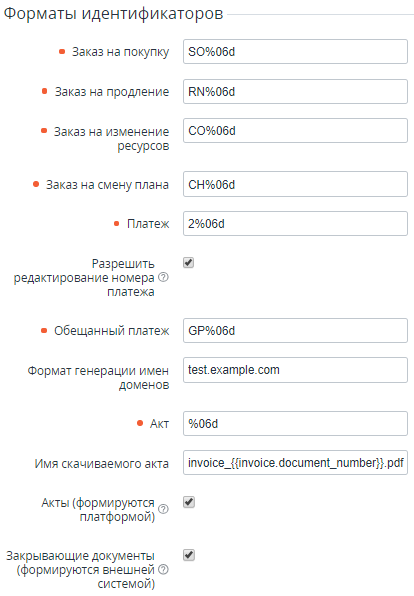Focus the Заказ на покупку field
Image resolution: width=414 pixels, height=596 pixels.
point(295,52)
